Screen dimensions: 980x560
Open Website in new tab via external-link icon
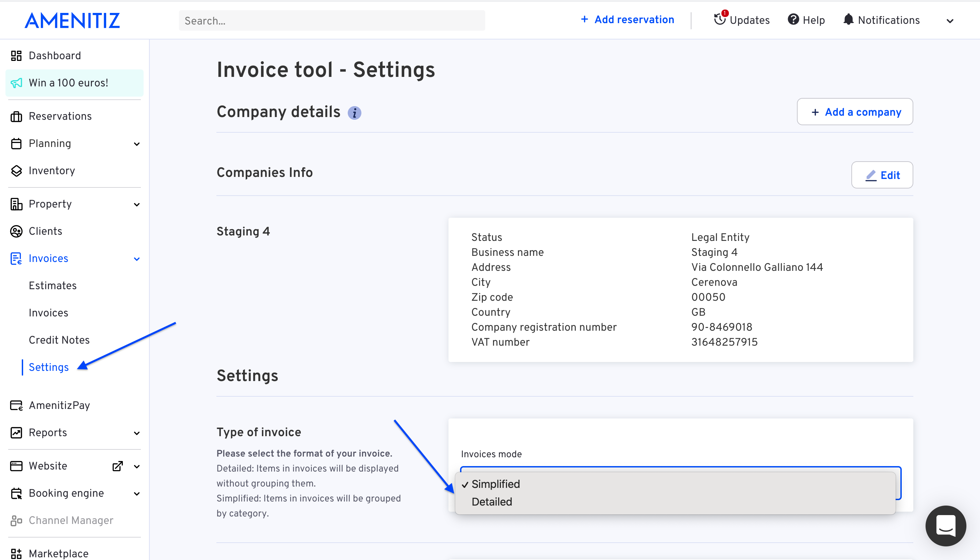click(117, 466)
